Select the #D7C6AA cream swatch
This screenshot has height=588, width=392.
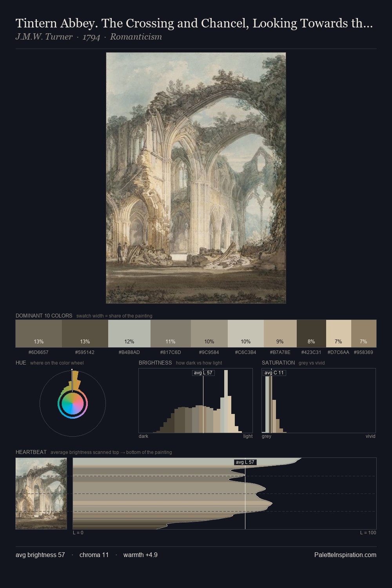tap(339, 334)
